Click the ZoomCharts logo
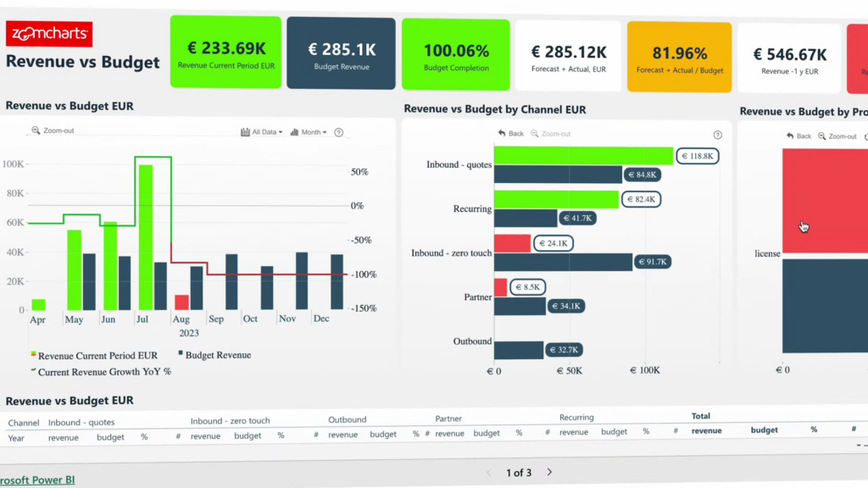868x488 pixels. (x=49, y=34)
